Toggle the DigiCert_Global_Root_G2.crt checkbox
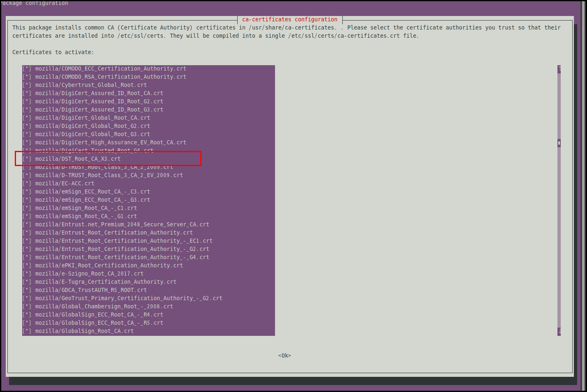Screen dimensions: 587x392 coord(27,126)
